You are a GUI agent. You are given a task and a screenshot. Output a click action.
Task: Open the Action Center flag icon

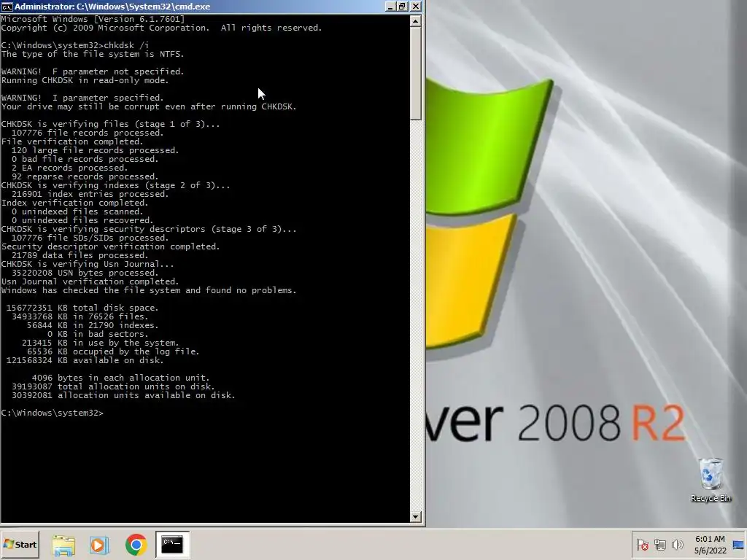[642, 544]
